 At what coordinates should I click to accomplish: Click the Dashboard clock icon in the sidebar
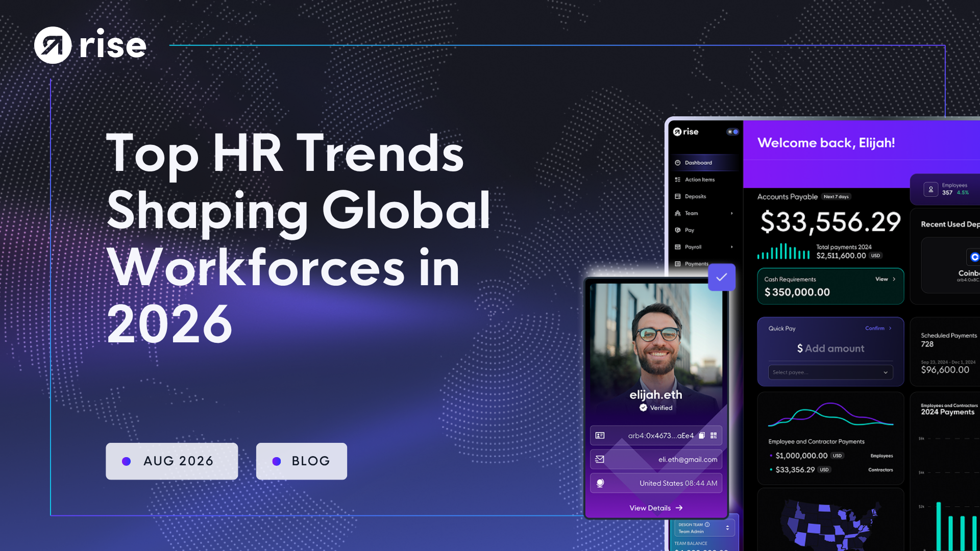[x=678, y=163]
